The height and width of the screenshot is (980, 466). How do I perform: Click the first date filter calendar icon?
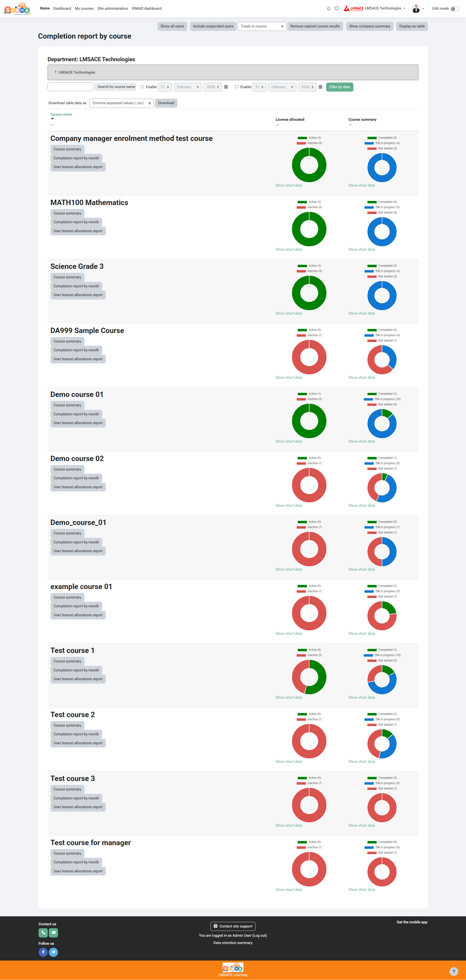(x=226, y=87)
